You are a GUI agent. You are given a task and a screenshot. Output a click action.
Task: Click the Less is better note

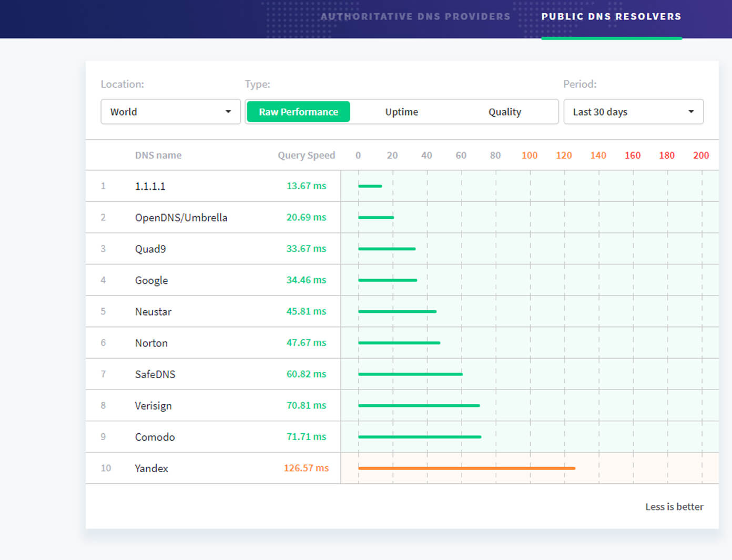(x=674, y=506)
